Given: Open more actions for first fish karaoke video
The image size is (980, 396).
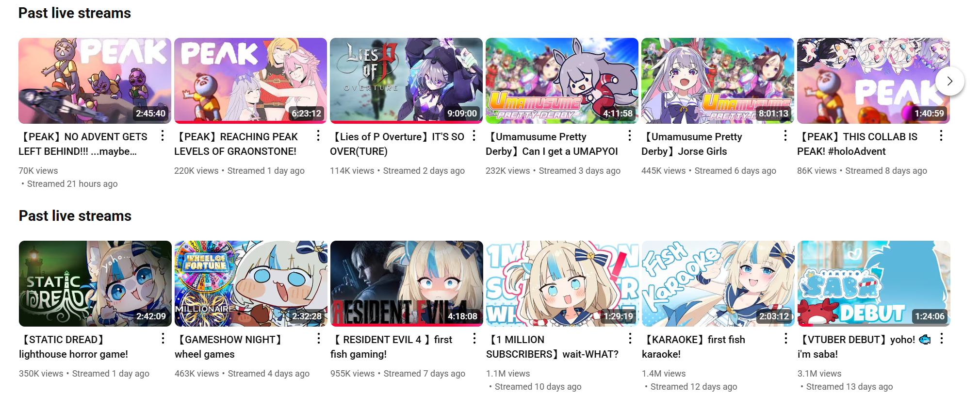Looking at the screenshot, I should [786, 339].
